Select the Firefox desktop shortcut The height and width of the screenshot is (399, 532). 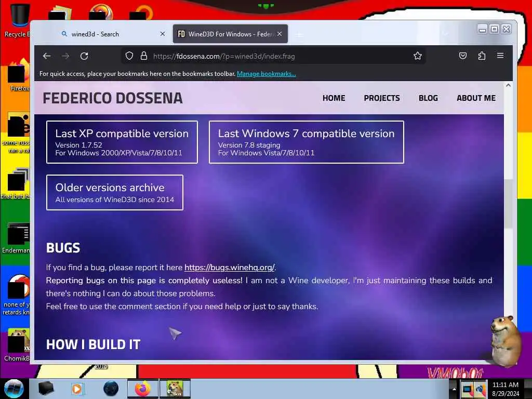point(19,75)
